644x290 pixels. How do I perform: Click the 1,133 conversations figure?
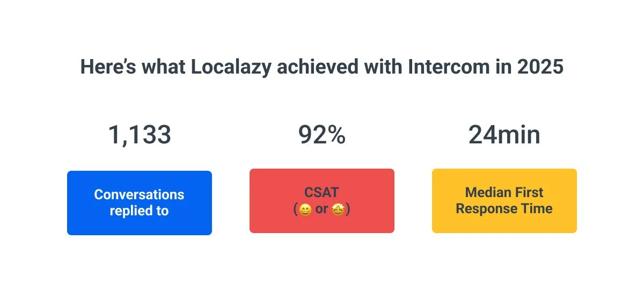coord(140,135)
